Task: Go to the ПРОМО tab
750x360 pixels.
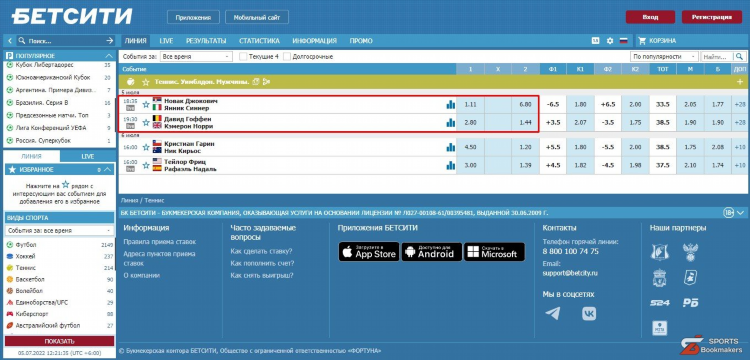Action: point(361,41)
